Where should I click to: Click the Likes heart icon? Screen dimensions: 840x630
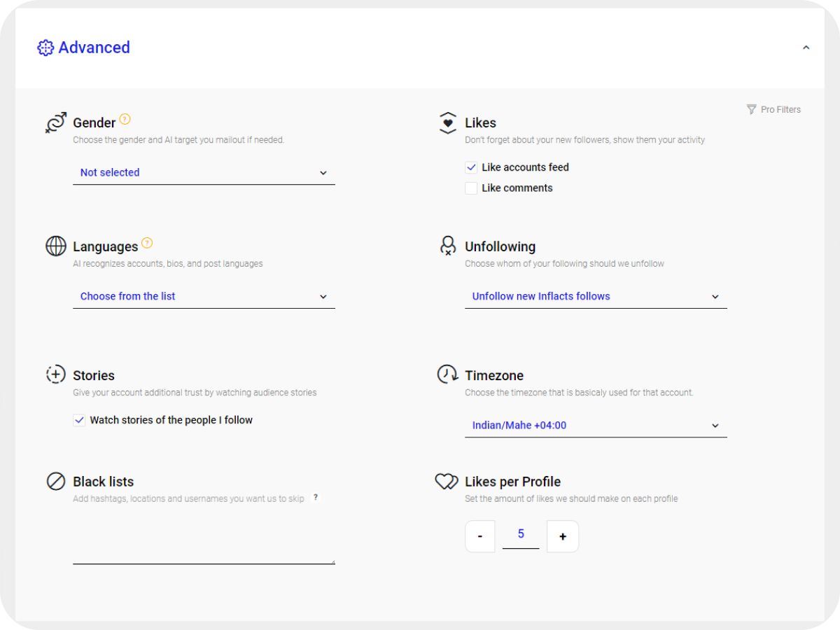click(x=448, y=122)
